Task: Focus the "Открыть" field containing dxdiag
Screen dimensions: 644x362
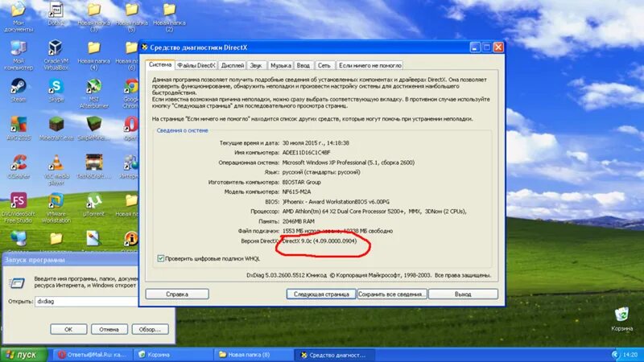Action: click(x=87, y=301)
